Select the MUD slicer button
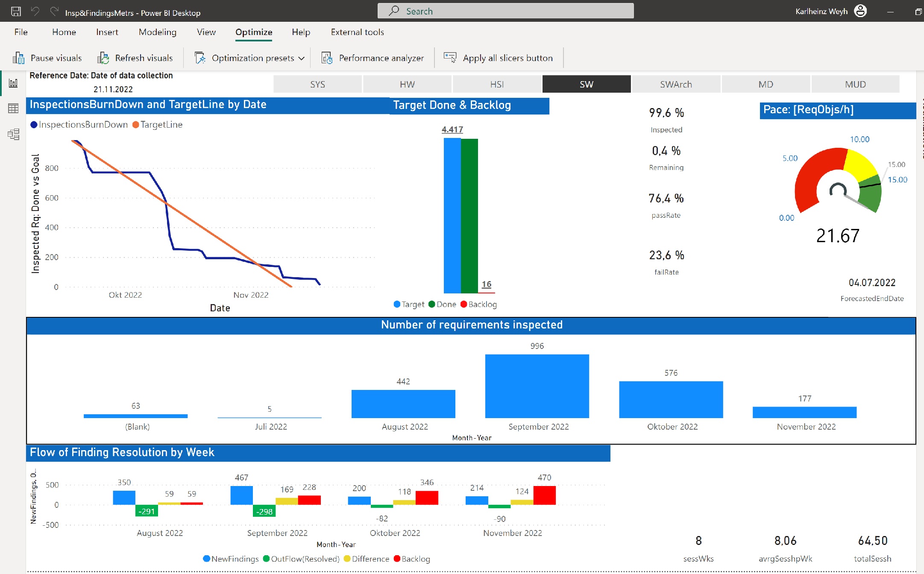Viewport: 924px width, 574px height. pyautogui.click(x=855, y=84)
